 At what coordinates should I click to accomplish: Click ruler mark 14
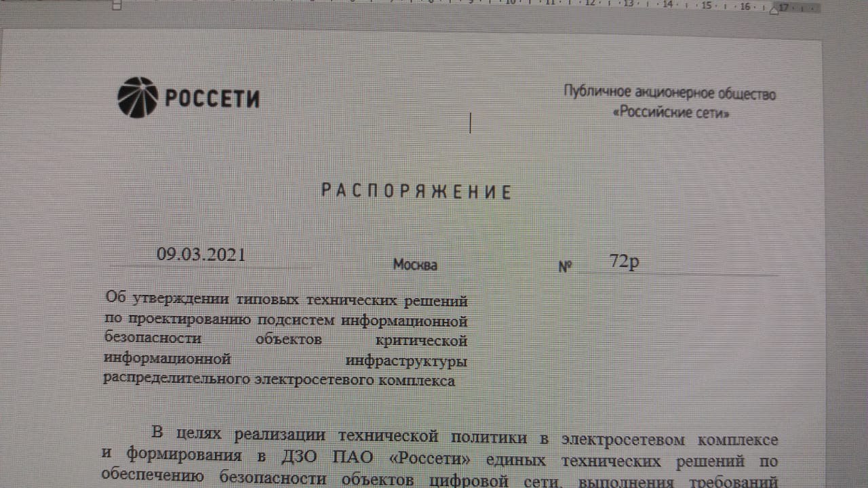pyautogui.click(x=667, y=5)
